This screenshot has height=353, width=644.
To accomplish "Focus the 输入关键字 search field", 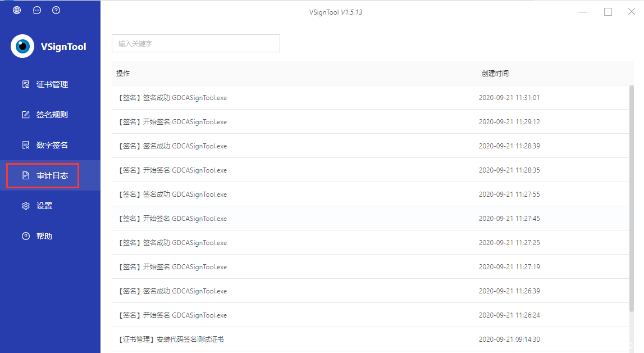I will coord(196,43).
